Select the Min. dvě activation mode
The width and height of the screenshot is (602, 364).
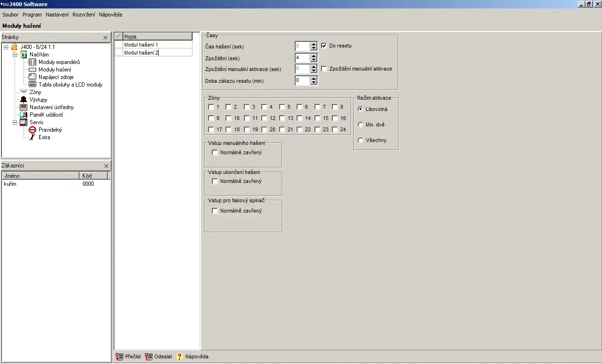(x=361, y=125)
